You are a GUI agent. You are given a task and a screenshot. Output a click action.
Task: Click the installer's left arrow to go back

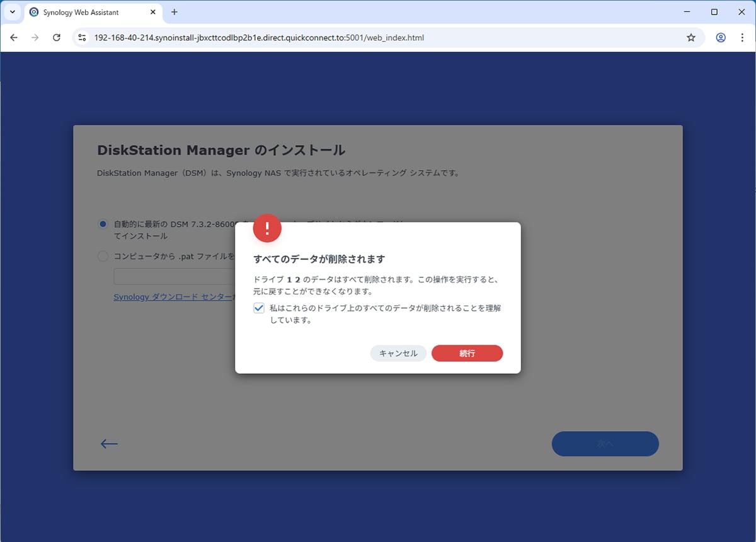109,444
